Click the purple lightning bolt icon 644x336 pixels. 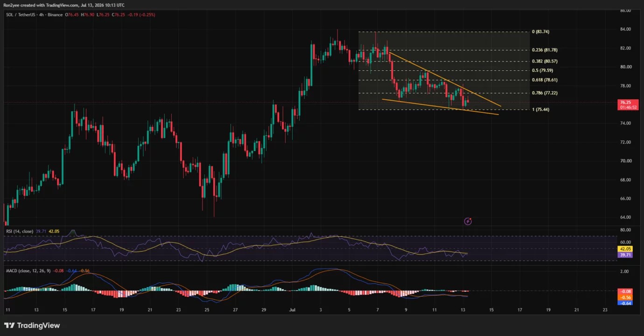[468, 221]
